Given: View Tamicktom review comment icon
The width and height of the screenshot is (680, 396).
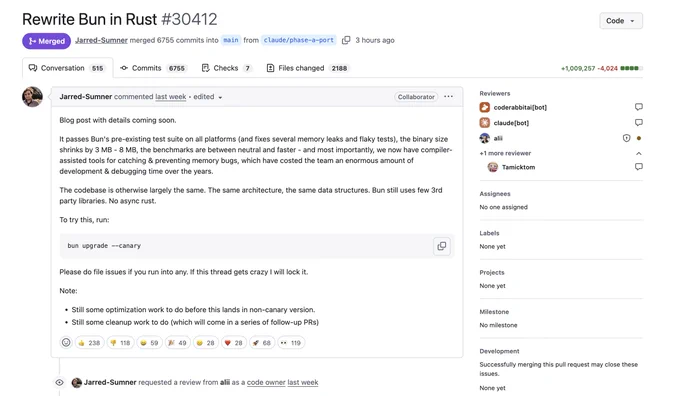Looking at the screenshot, I should point(638,167).
